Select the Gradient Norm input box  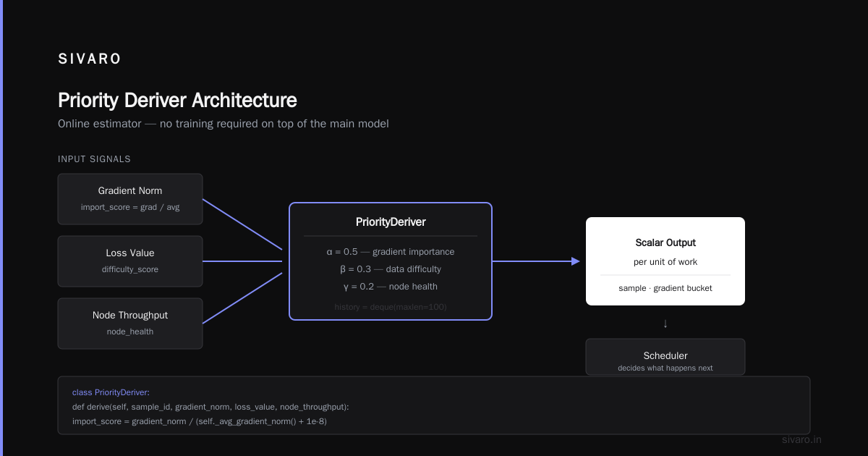click(x=130, y=199)
